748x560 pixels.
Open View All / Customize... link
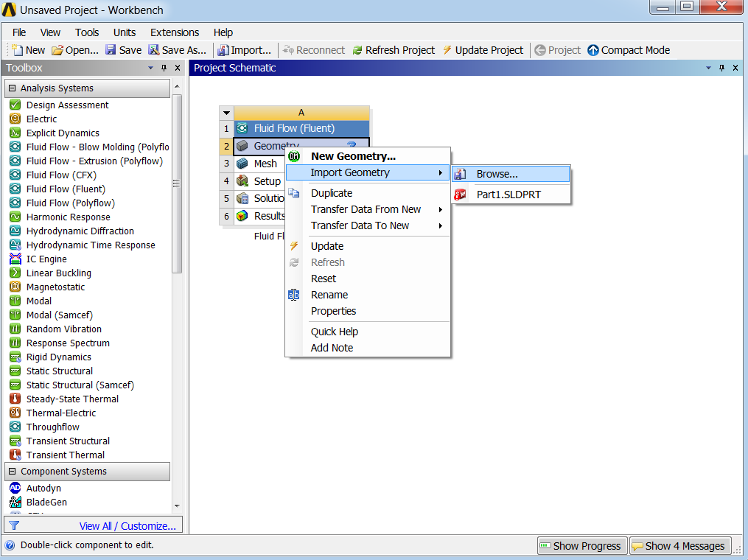coord(127,526)
